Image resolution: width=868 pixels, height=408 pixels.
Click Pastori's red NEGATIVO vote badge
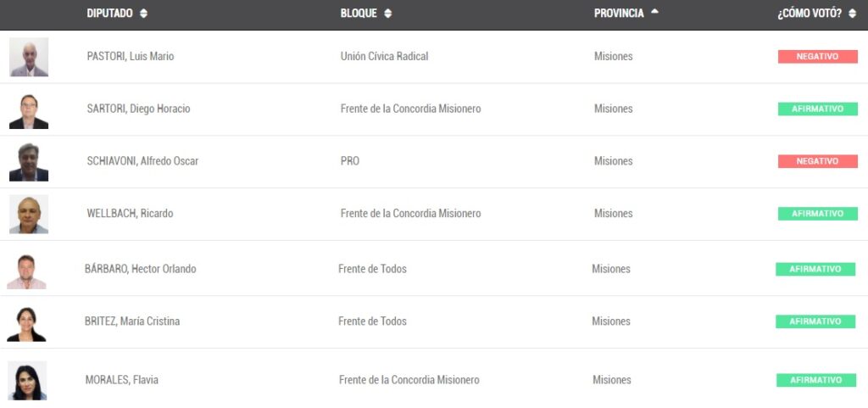point(817,57)
